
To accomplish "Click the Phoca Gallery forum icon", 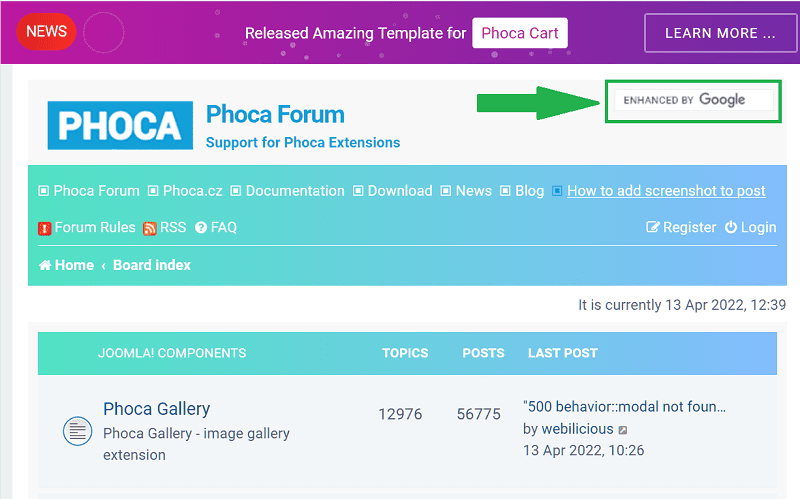I will pos(77,431).
